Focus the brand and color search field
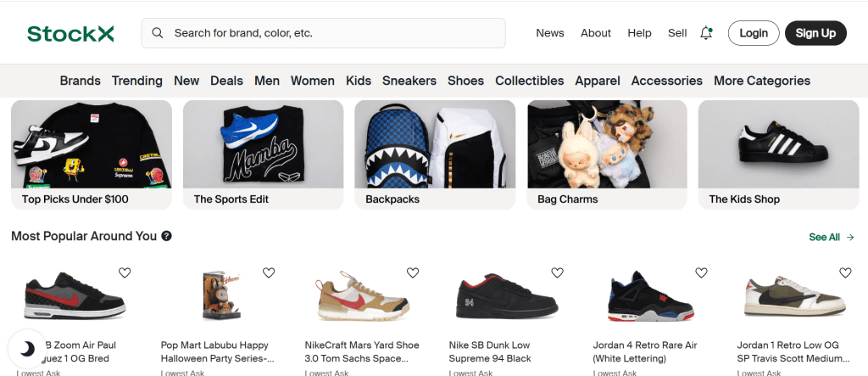Image resolution: width=868 pixels, height=376 pixels. (x=335, y=33)
